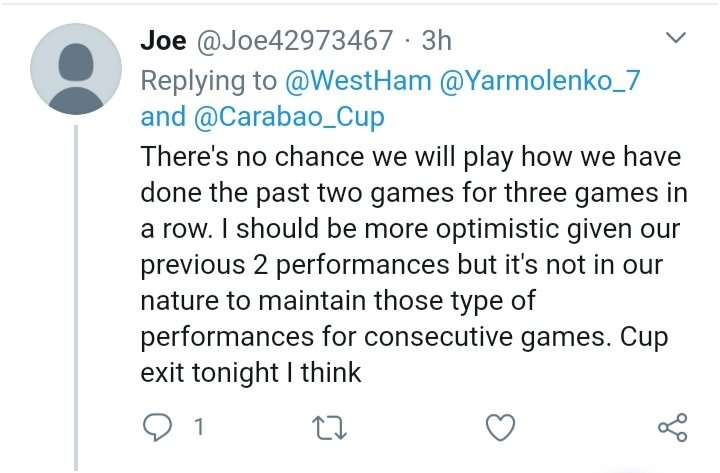Image resolution: width=720 pixels, height=473 pixels.
Task: Like the tweet with the heart icon
Action: pyautogui.click(x=501, y=427)
